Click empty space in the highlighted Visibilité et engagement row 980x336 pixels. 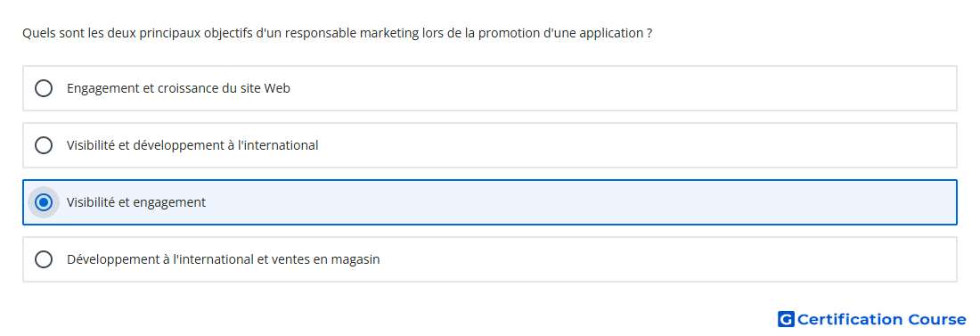[x=581, y=202]
